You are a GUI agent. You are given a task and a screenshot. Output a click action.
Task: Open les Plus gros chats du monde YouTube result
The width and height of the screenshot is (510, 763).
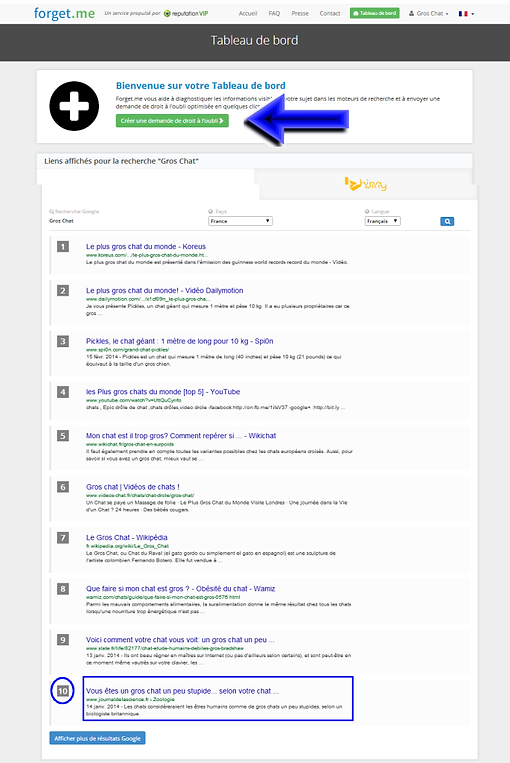tap(163, 392)
